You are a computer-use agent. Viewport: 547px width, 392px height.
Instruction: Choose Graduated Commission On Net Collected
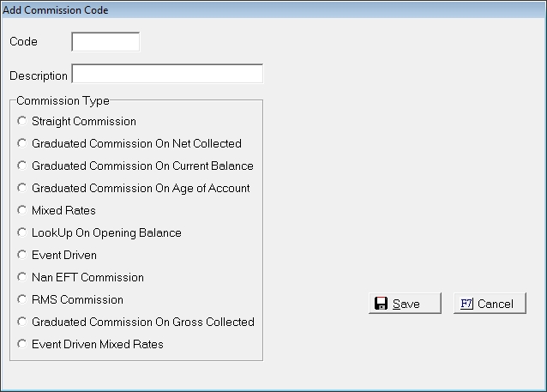tap(22, 144)
